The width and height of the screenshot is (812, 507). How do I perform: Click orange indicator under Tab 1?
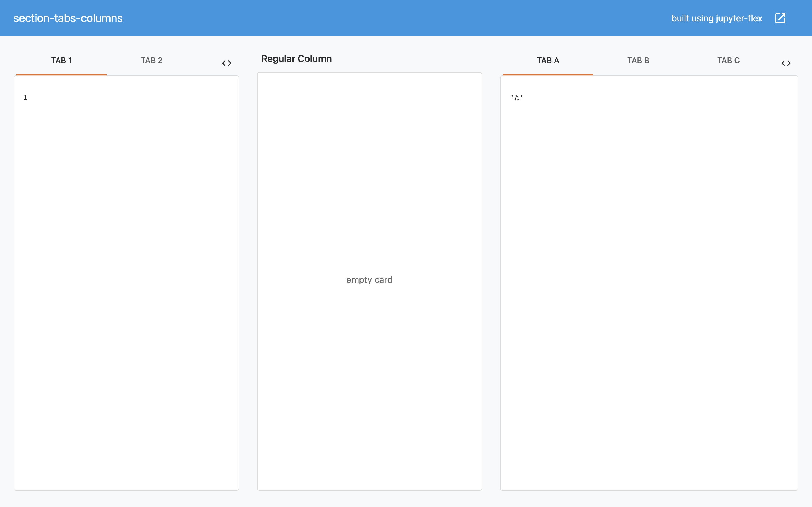[61, 75]
